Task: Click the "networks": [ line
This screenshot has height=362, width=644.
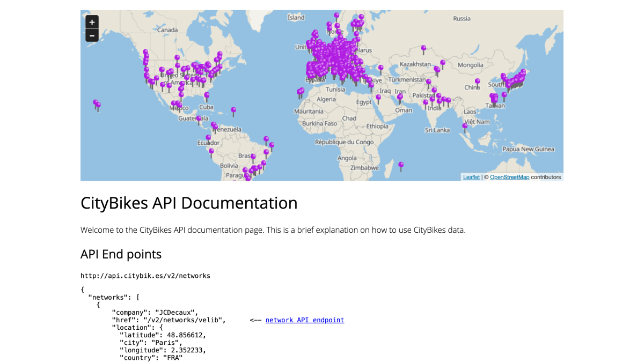Action: 114,298
